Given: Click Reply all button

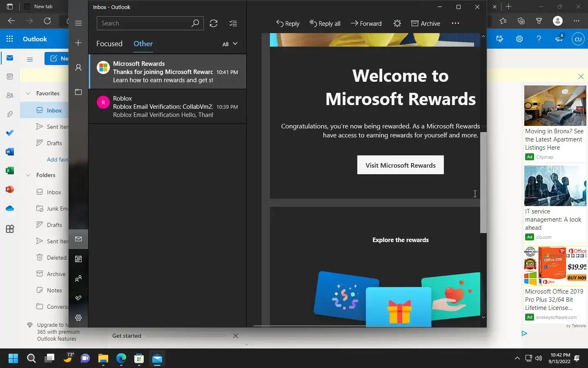Looking at the screenshot, I should pyautogui.click(x=325, y=23).
